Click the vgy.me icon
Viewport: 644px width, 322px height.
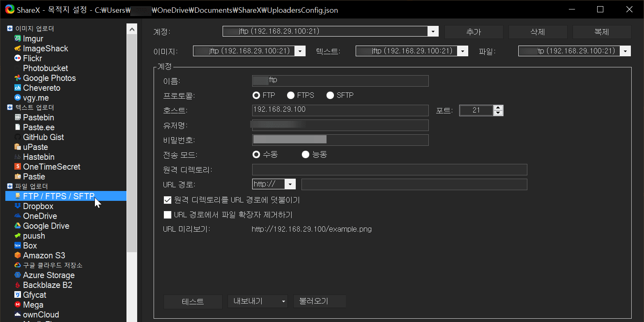point(18,98)
